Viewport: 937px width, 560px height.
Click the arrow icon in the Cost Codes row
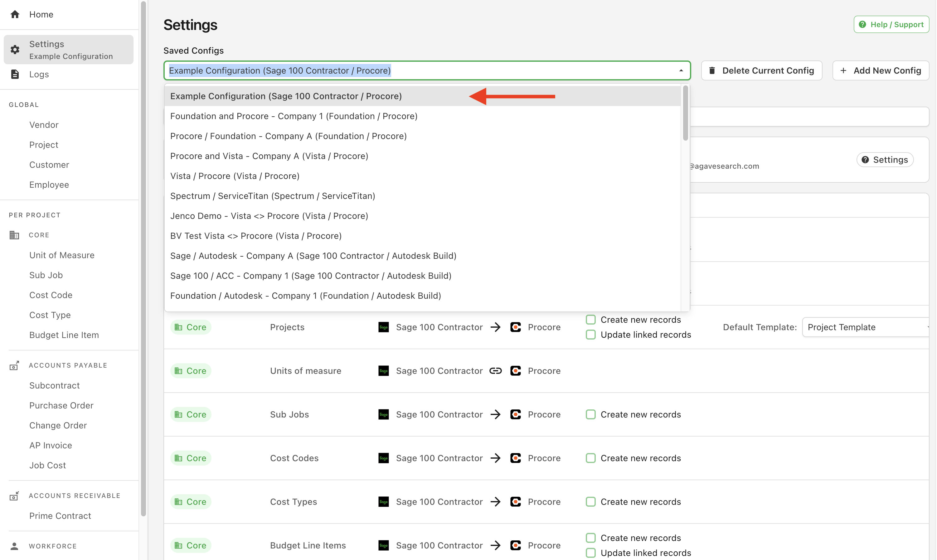click(x=495, y=458)
